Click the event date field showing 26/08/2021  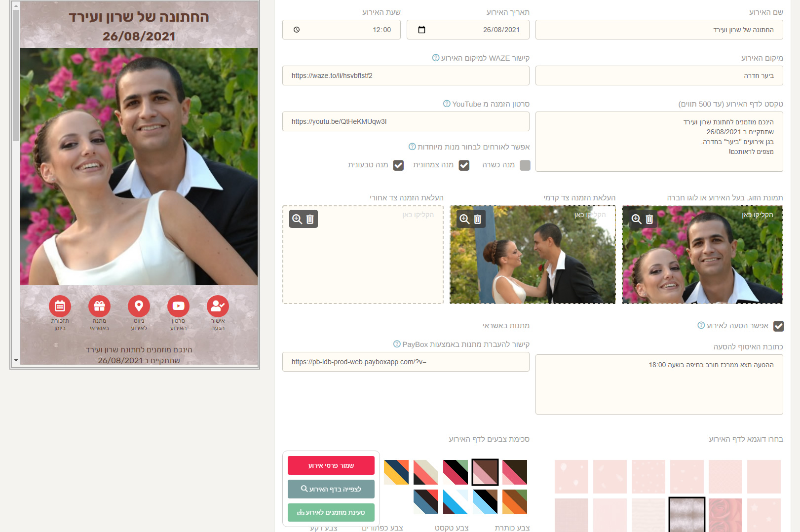coord(468,30)
